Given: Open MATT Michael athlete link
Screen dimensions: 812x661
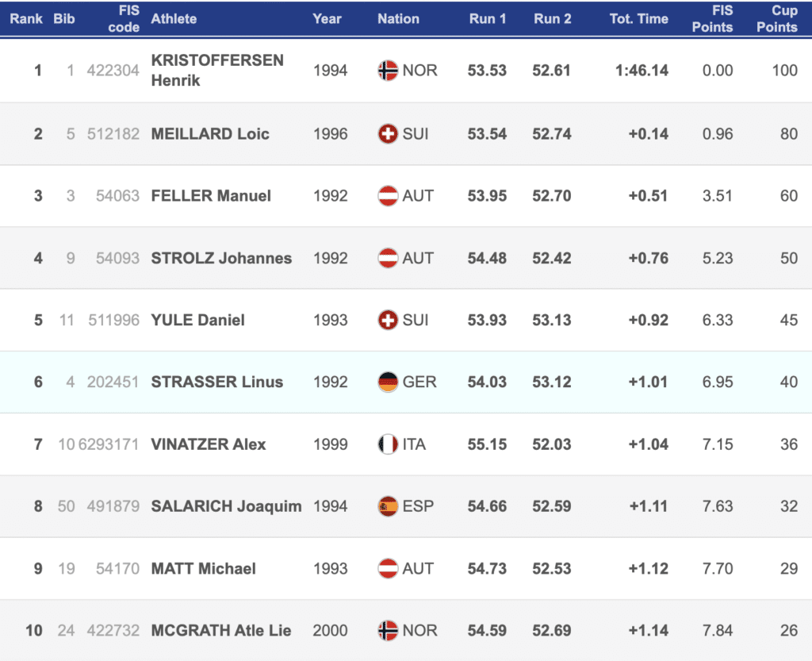Looking at the screenshot, I should 203,569.
